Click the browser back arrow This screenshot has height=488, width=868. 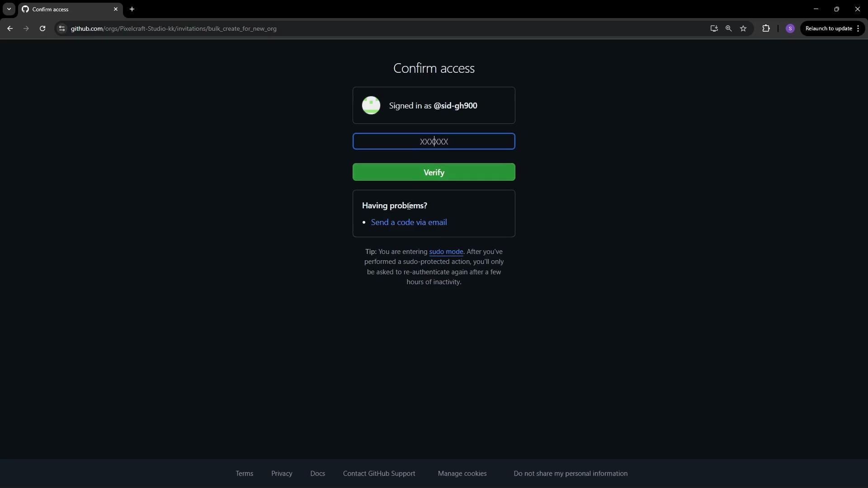[10, 28]
